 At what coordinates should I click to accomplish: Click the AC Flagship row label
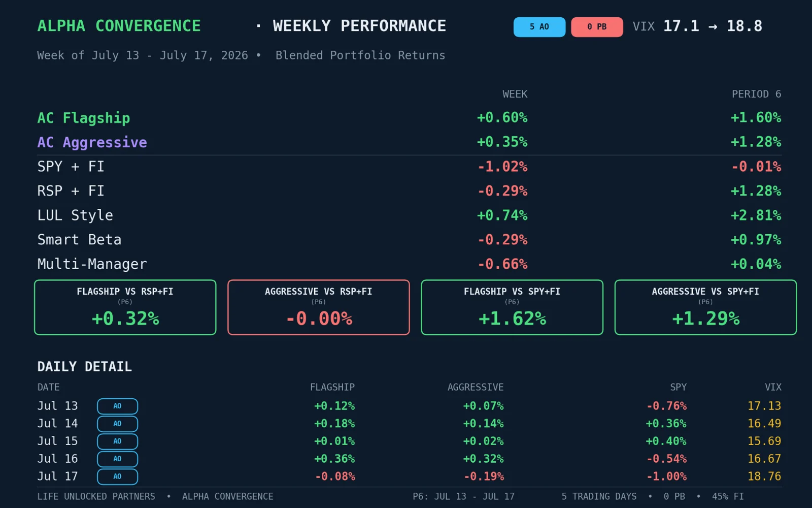click(84, 118)
